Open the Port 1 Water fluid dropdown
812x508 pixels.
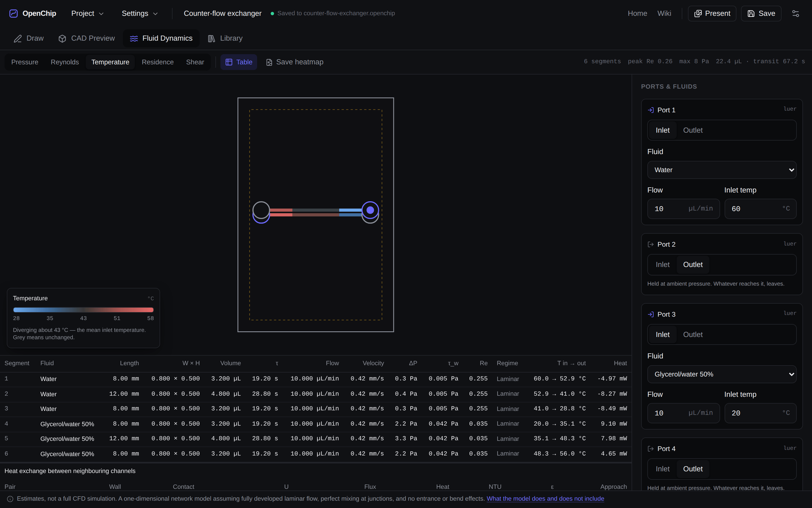click(x=722, y=170)
